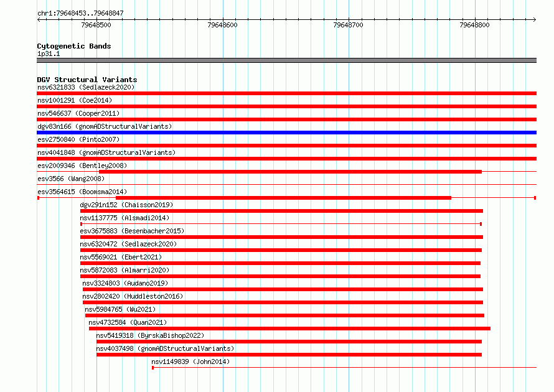Click the nsv6321833 (Sedlazeck2020) variant label

tap(86, 87)
